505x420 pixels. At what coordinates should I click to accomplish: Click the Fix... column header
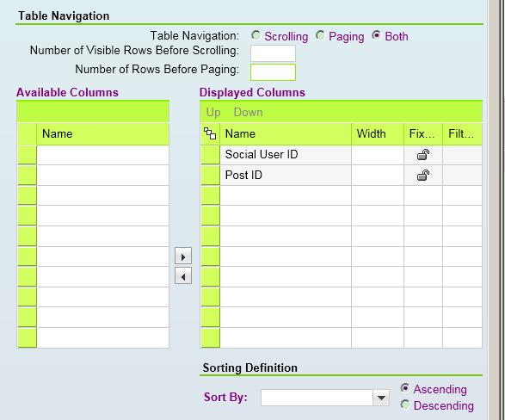click(423, 134)
